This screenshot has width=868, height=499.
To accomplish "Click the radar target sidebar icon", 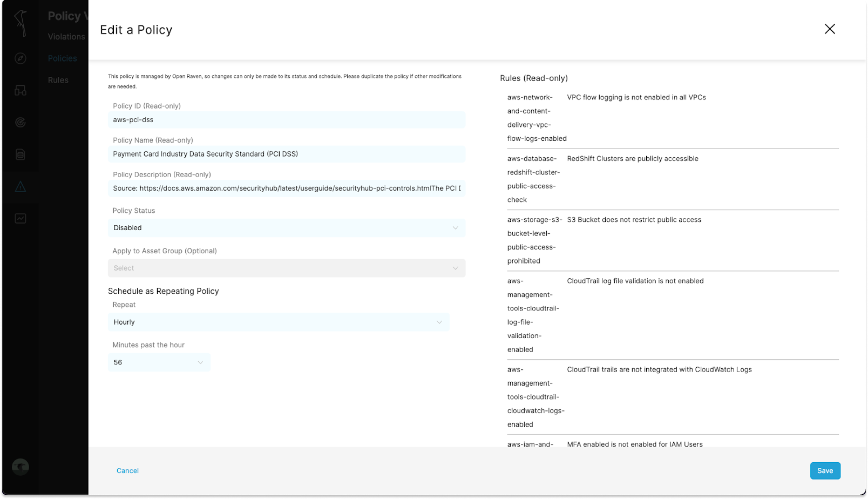I will pos(21,122).
